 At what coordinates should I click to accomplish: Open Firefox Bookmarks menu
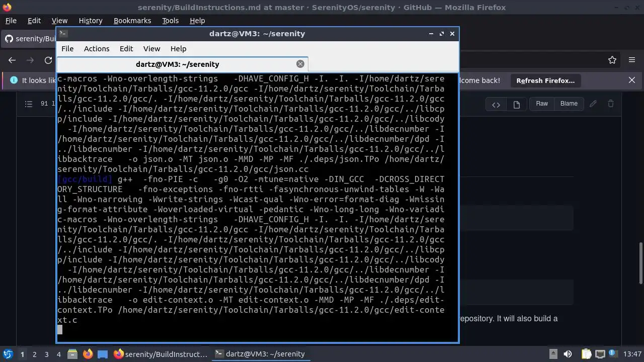(x=132, y=21)
